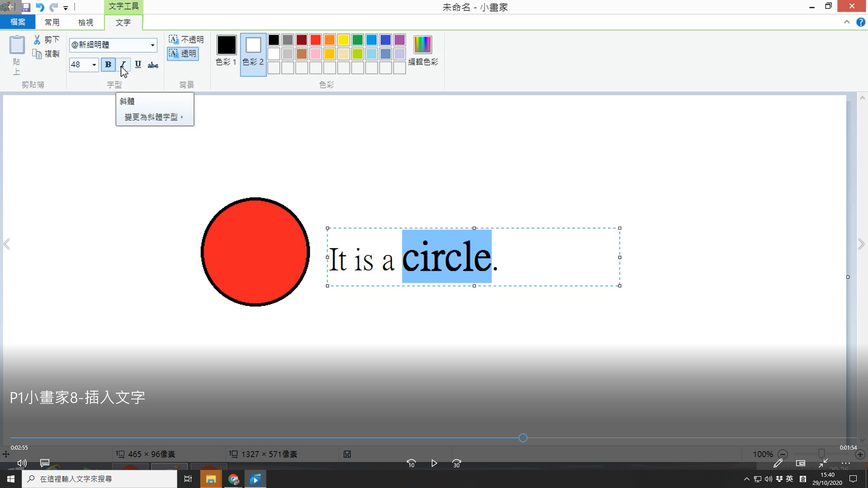Click the system tray volume speaker icon
The height and width of the screenshot is (488, 868).
[x=769, y=479]
